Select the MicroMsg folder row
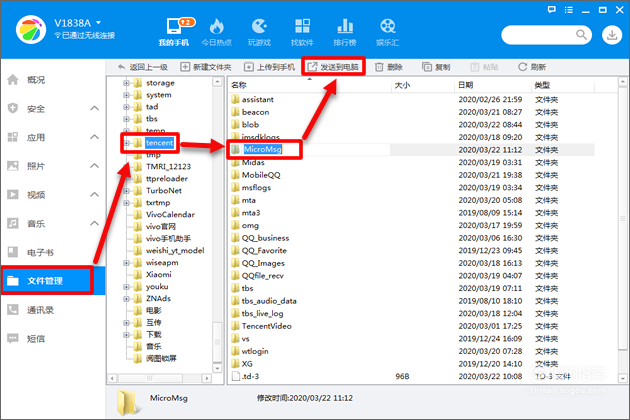The height and width of the screenshot is (420, 630). (412, 150)
